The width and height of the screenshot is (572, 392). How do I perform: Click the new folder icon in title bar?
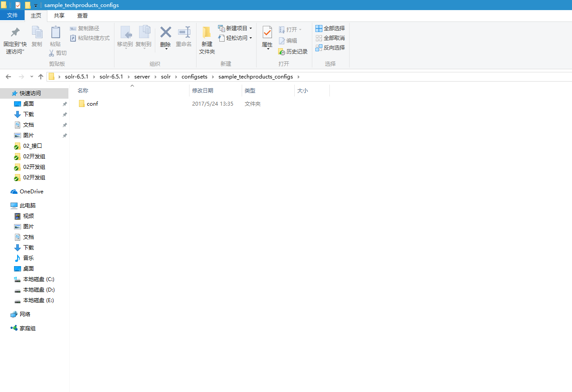click(28, 5)
